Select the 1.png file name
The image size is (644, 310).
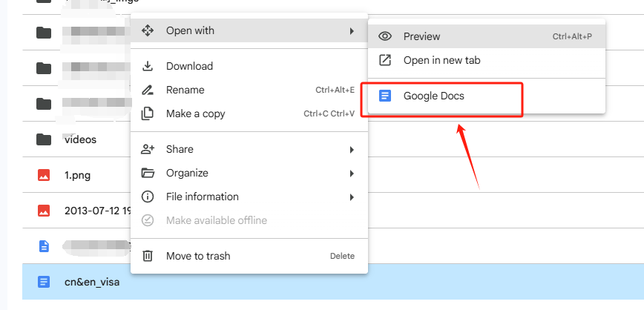tap(78, 175)
